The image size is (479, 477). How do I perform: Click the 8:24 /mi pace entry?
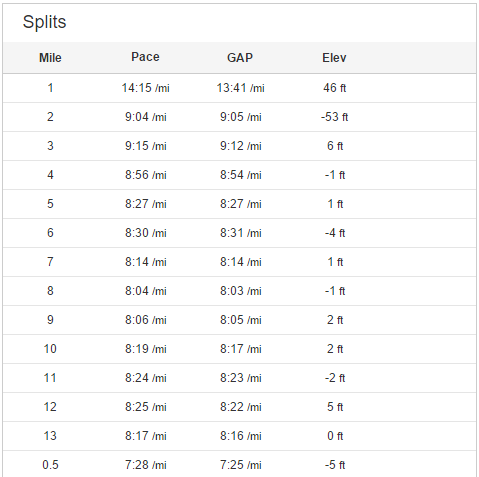(146, 378)
